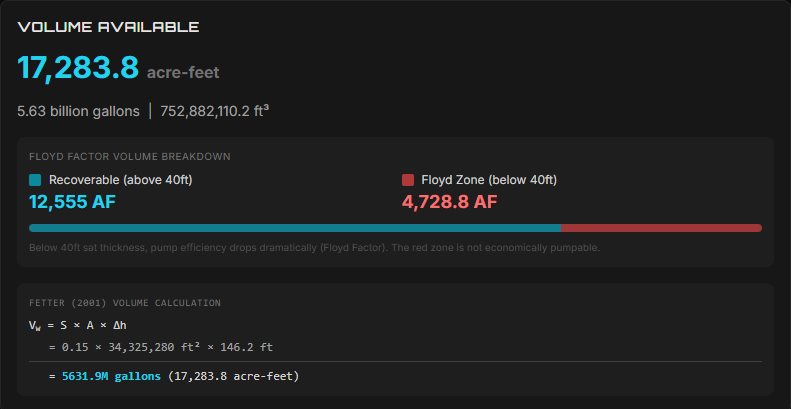This screenshot has height=409, width=791.
Task: Click the 5631.9M gallons result
Action: tap(112, 376)
